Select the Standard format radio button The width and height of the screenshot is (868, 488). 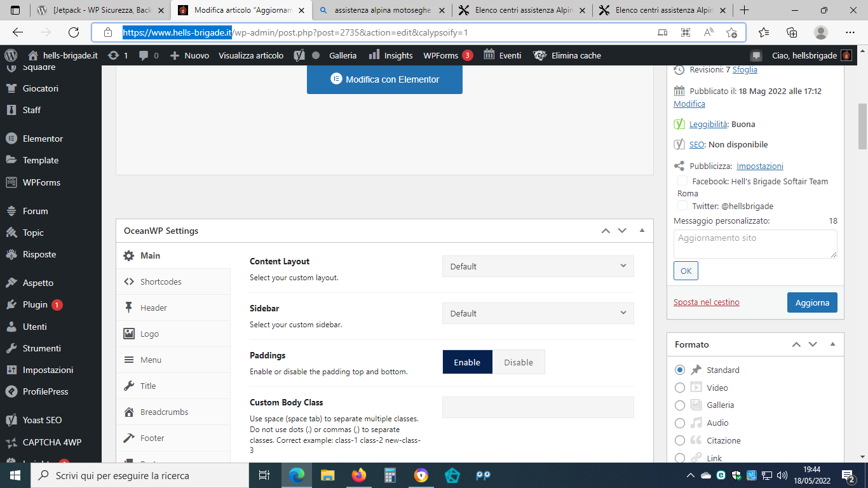[680, 370]
